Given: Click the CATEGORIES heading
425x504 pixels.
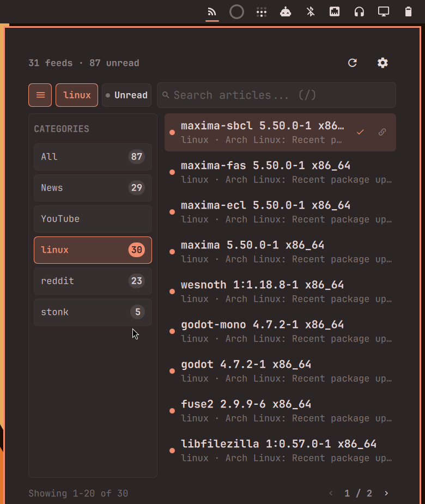Looking at the screenshot, I should coord(62,129).
